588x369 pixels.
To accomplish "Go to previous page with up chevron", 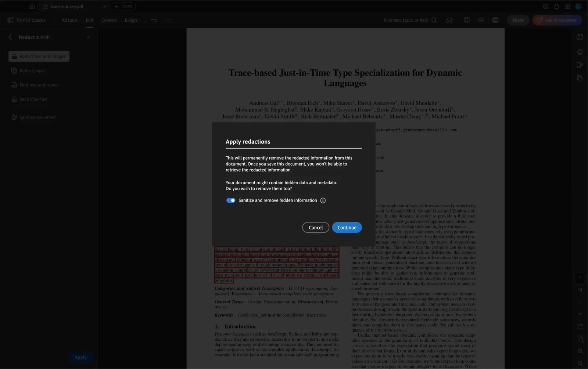I will (x=580, y=302).
